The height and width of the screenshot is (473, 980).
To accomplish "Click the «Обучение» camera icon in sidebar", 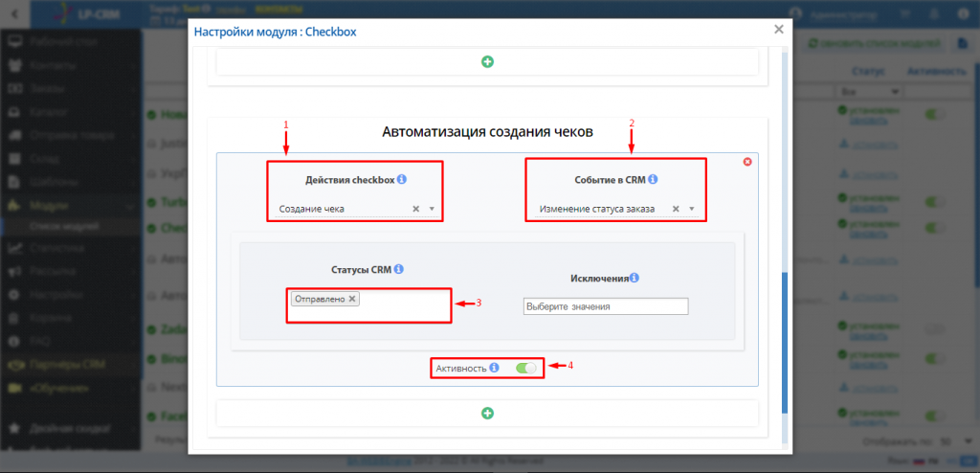I will tap(15, 389).
